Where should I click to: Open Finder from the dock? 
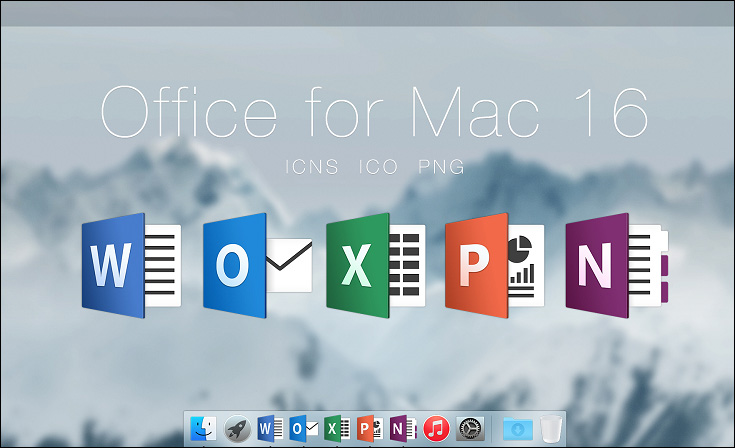pyautogui.click(x=203, y=428)
